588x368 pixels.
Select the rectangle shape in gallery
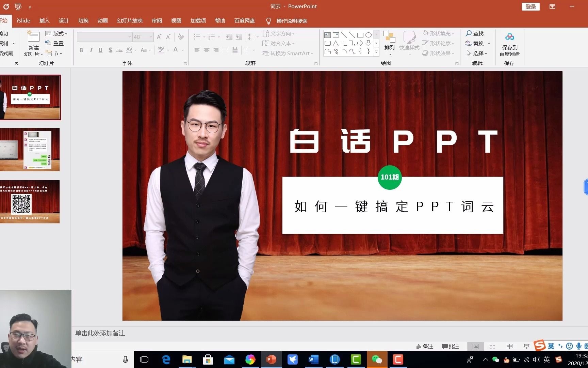tap(360, 35)
